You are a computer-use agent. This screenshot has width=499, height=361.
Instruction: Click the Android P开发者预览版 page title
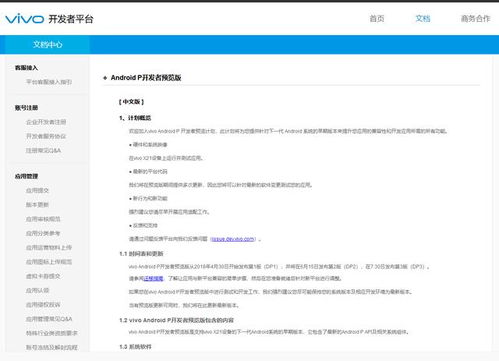[146, 78]
